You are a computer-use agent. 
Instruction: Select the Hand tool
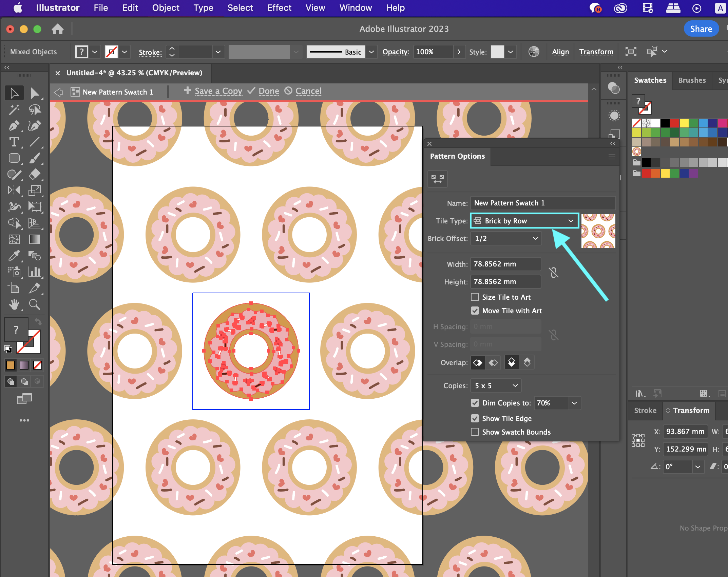click(x=14, y=305)
